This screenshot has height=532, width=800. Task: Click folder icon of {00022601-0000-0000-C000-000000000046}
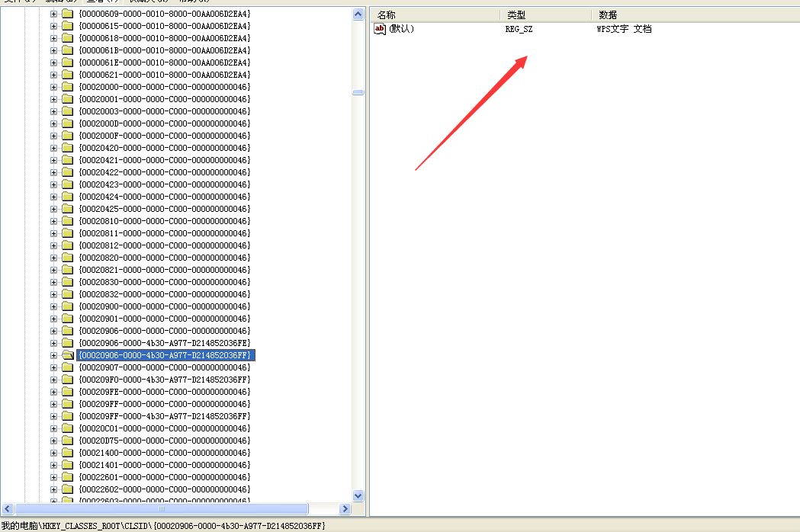pos(67,477)
